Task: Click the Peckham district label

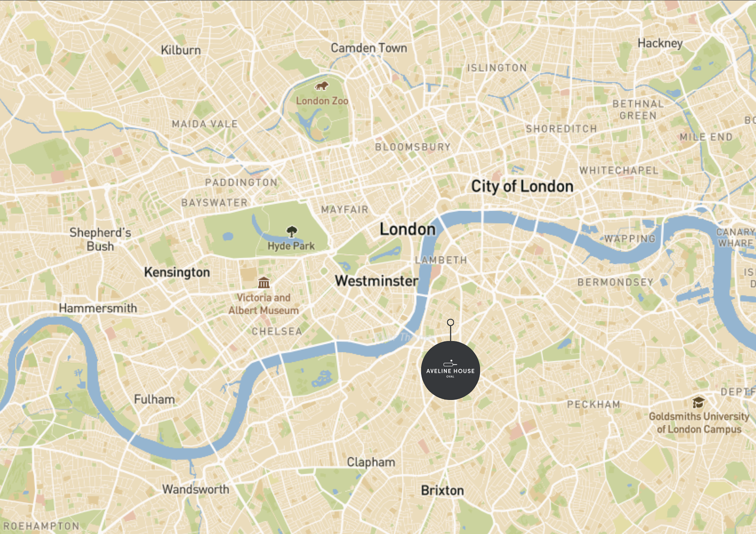Action: [594, 404]
